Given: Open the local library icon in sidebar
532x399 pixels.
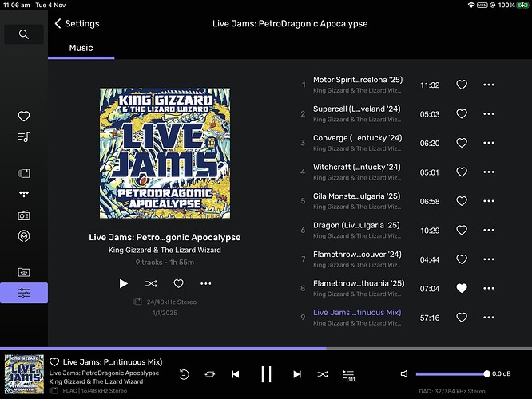Looking at the screenshot, I should click(24, 174).
